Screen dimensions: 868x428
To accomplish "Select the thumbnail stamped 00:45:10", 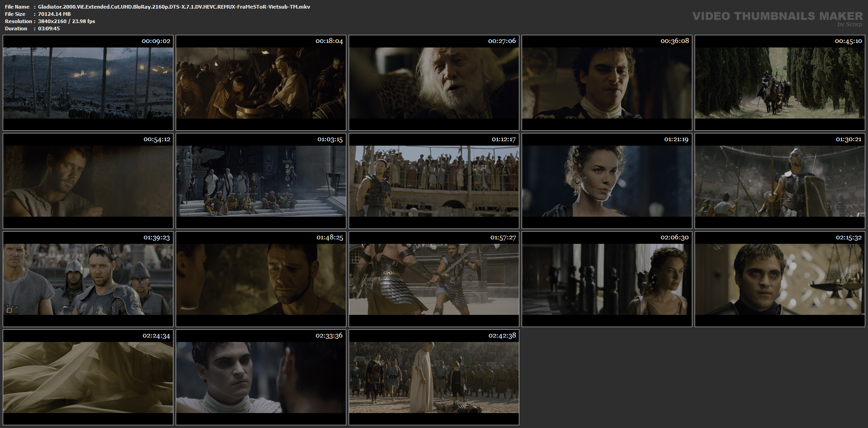I will pyautogui.click(x=780, y=83).
